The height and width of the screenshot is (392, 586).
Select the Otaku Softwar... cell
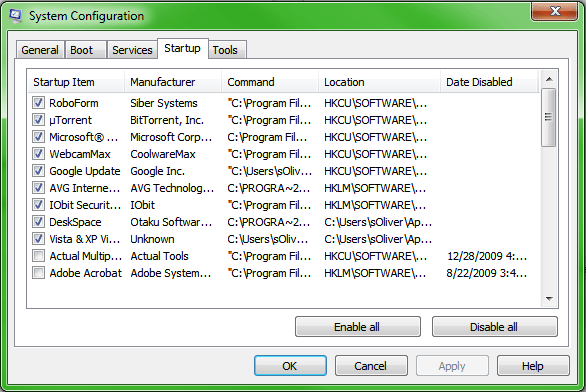pos(171,222)
